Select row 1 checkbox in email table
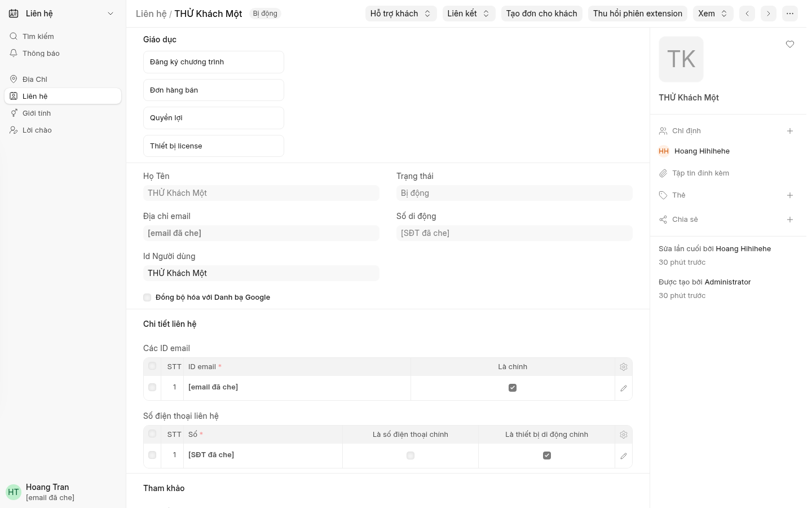This screenshot has height=508, width=812. tap(152, 387)
